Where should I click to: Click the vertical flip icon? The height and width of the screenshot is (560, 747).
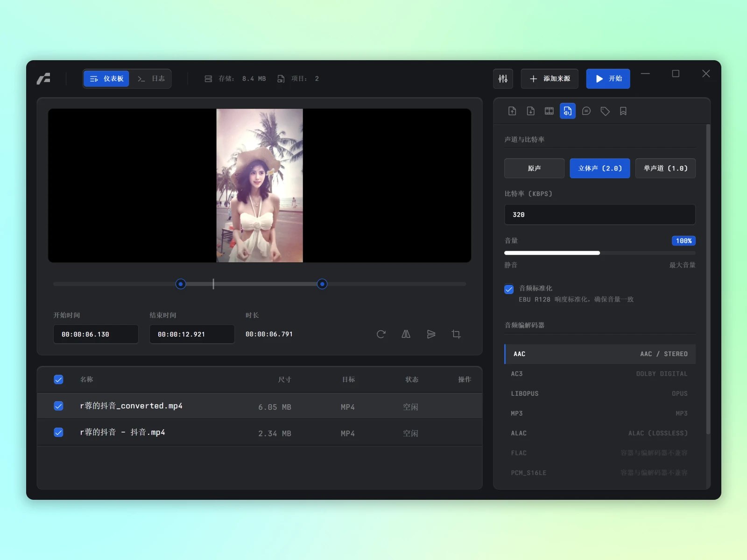431,334
